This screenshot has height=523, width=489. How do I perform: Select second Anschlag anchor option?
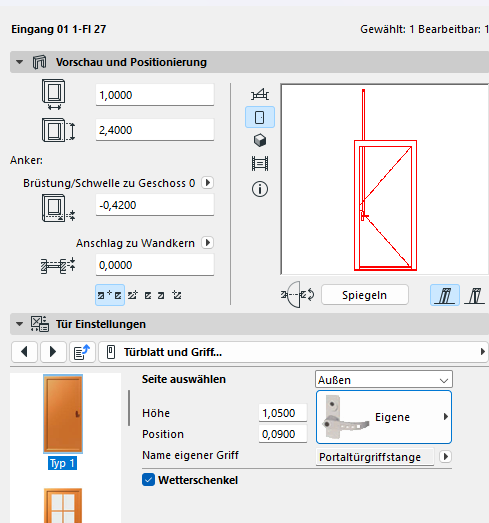[x=132, y=295]
